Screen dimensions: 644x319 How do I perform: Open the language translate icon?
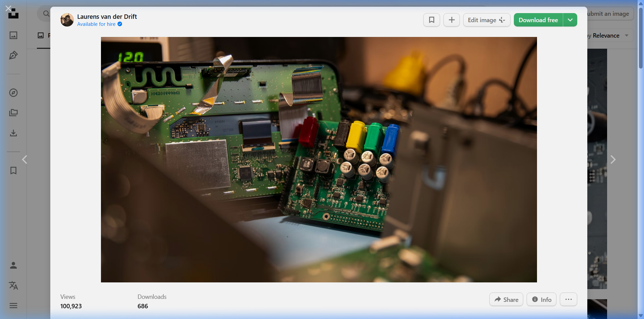13,285
